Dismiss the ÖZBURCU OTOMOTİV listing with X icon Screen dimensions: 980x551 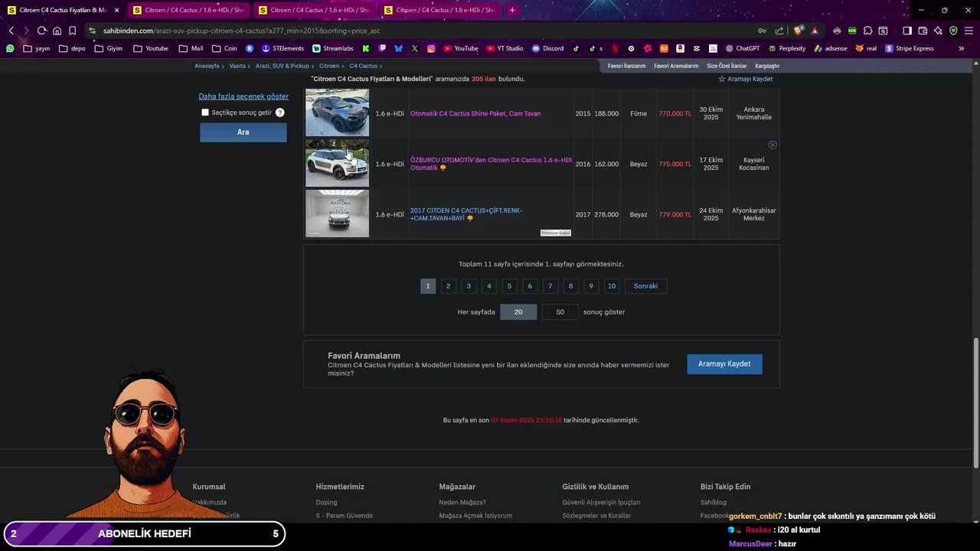coord(773,145)
